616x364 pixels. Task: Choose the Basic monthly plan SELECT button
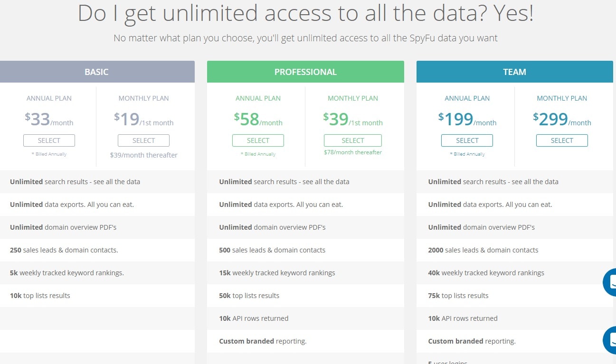coord(143,140)
